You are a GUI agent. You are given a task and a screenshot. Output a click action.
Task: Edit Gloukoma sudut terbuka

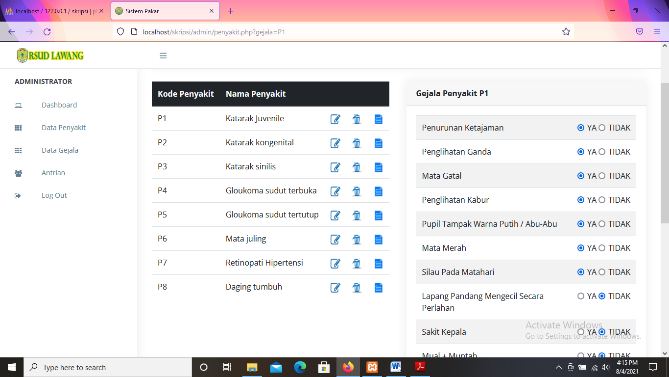[335, 191]
